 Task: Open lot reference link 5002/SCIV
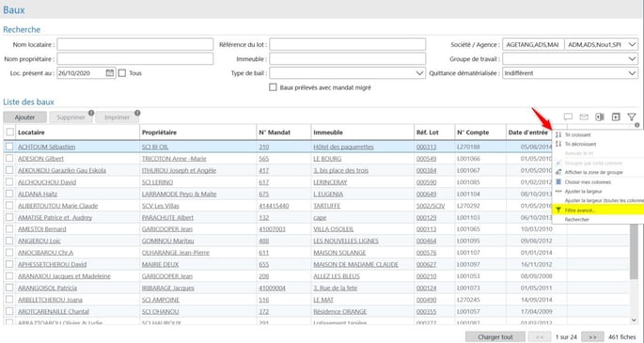pyautogui.click(x=431, y=206)
